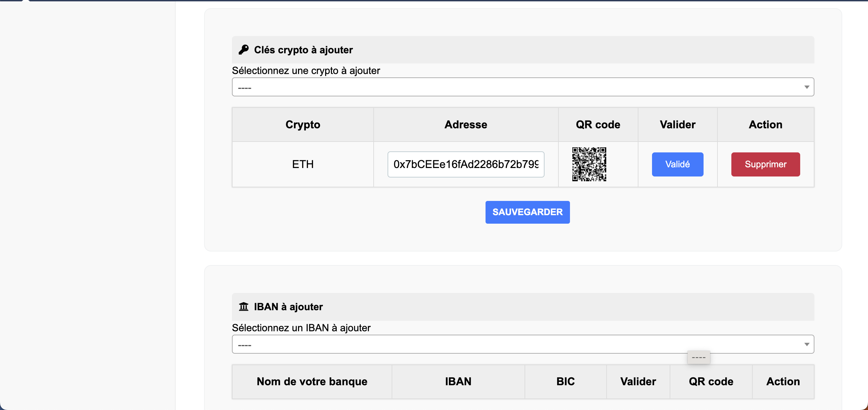Click the Nom de votre banque header
This screenshot has width=868, height=410.
pos(312,381)
